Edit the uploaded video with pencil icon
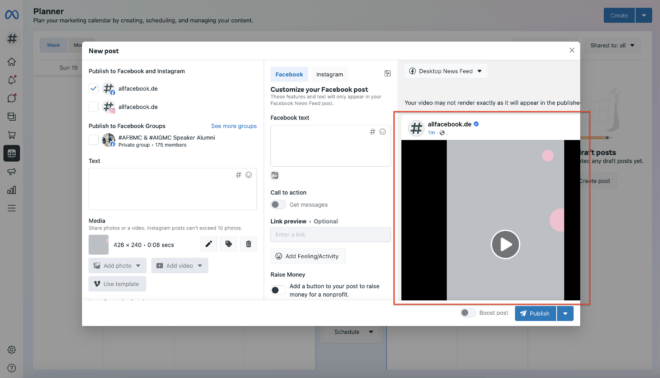The image size is (660, 378). 208,244
